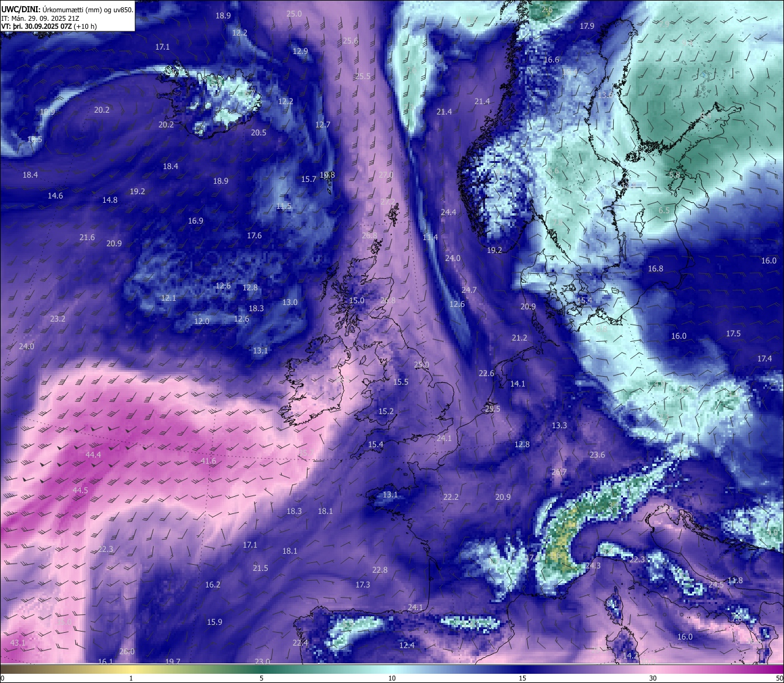The height and width of the screenshot is (683, 784).
Task: Click the 12.7 value on the map
Action: pyautogui.click(x=323, y=124)
